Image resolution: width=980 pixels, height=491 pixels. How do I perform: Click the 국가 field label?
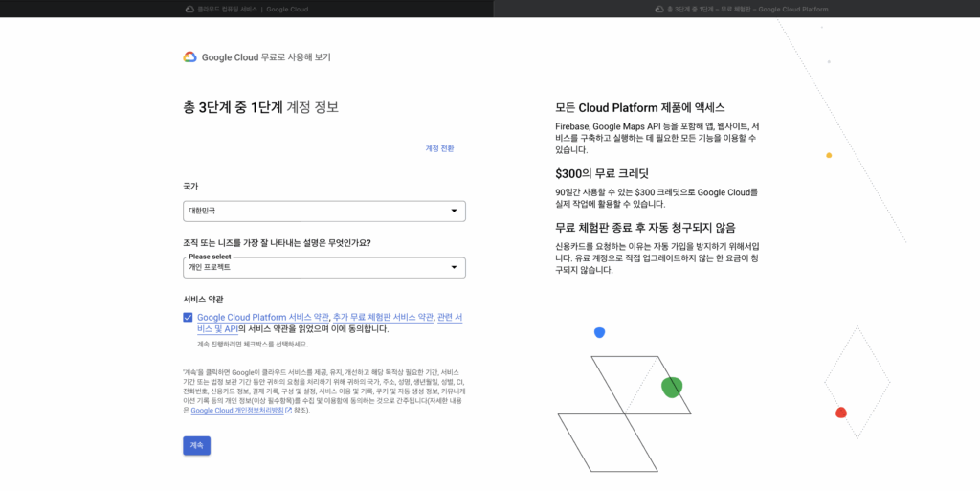tap(190, 186)
